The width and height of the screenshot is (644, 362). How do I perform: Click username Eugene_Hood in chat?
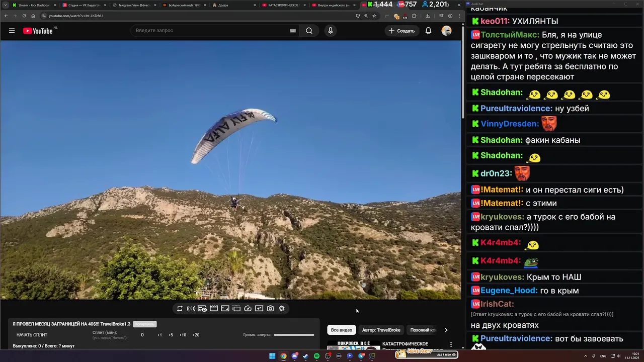click(509, 291)
